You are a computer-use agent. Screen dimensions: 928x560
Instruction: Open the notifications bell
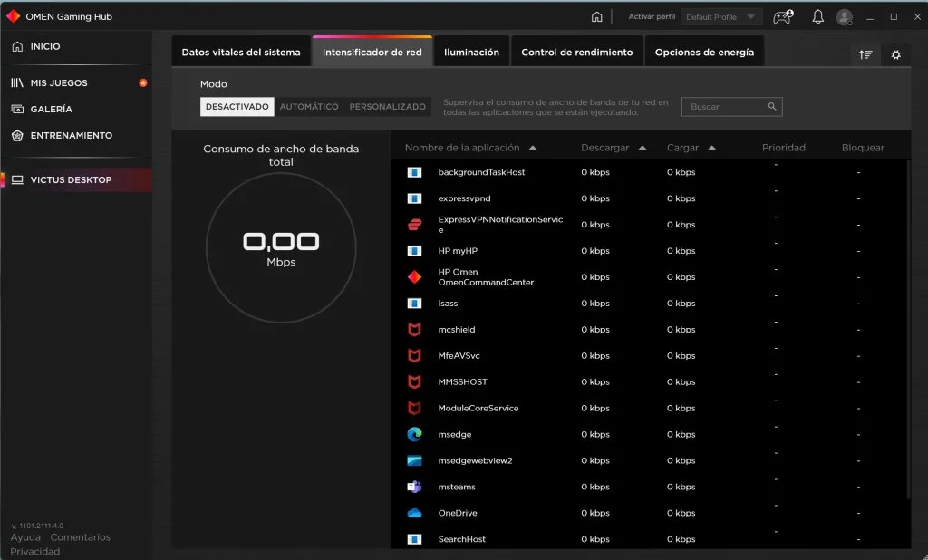pyautogui.click(x=818, y=16)
